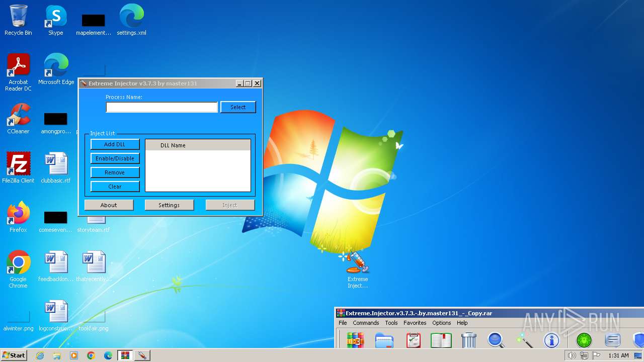Open Windows Media Player from taskbar
Screen dimensions: 644x362
(x=74, y=355)
